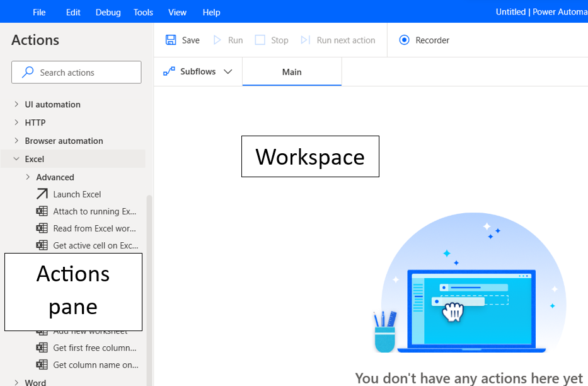
Task: Click the Get active cell on Excel icon
Action: point(42,245)
